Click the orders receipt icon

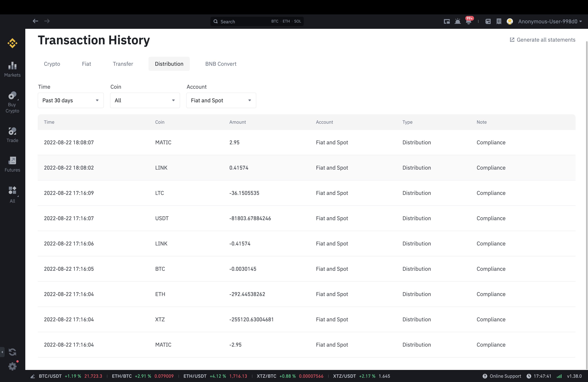click(499, 22)
